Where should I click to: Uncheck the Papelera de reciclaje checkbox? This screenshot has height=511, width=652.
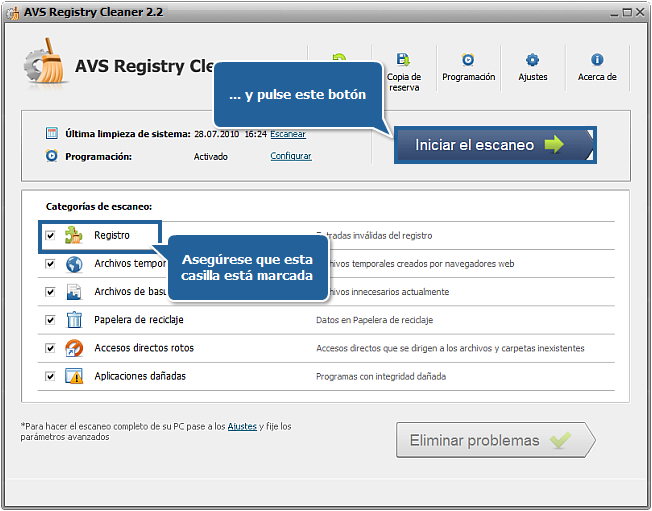[x=50, y=320]
